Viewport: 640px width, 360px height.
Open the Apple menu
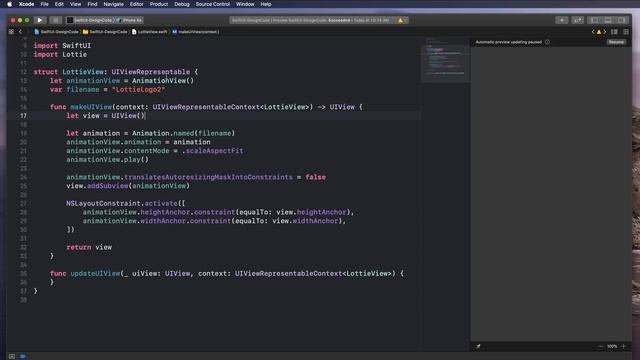click(x=9, y=4)
